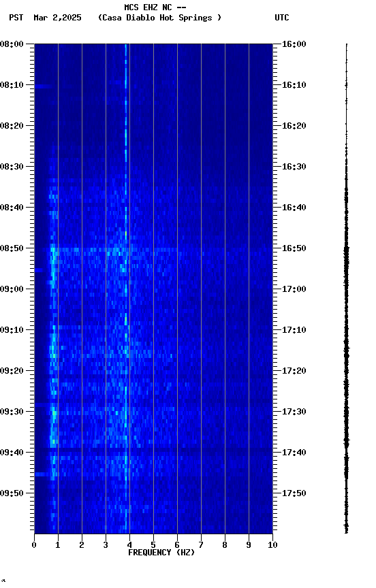This screenshot has height=588, width=376.
Task: Click the 08:50 PST time label
Action: click(x=12, y=248)
